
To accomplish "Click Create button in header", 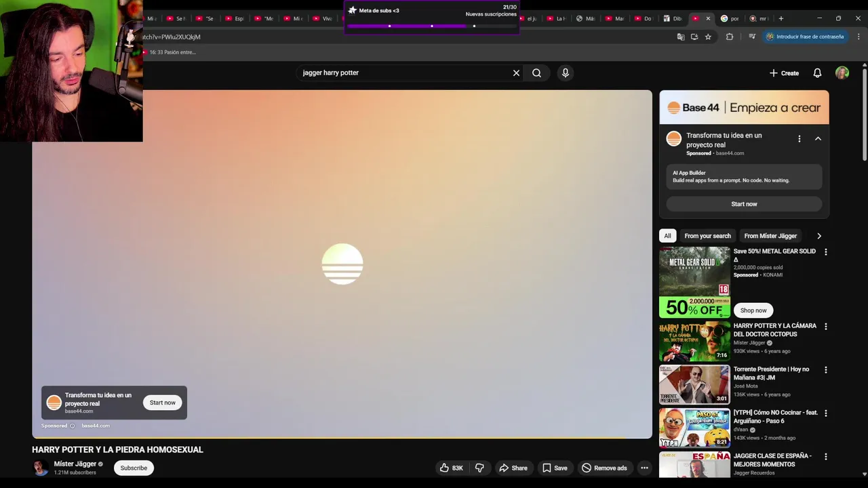I will [x=784, y=73].
